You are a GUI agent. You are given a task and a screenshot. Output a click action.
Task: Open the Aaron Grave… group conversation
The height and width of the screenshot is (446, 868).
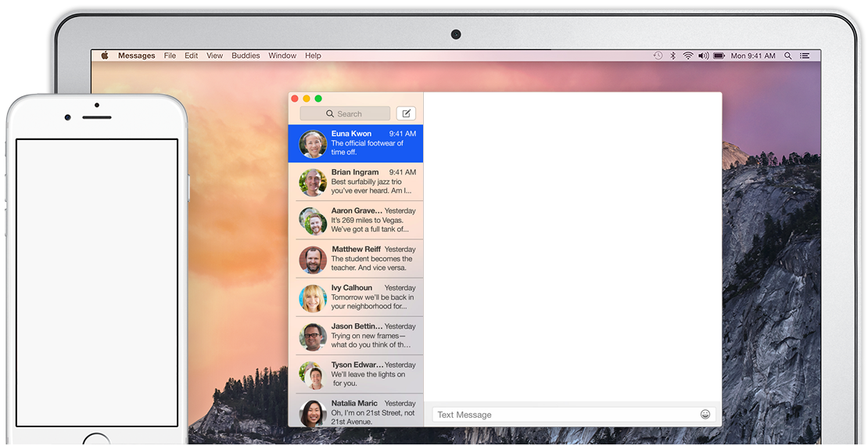355,221
